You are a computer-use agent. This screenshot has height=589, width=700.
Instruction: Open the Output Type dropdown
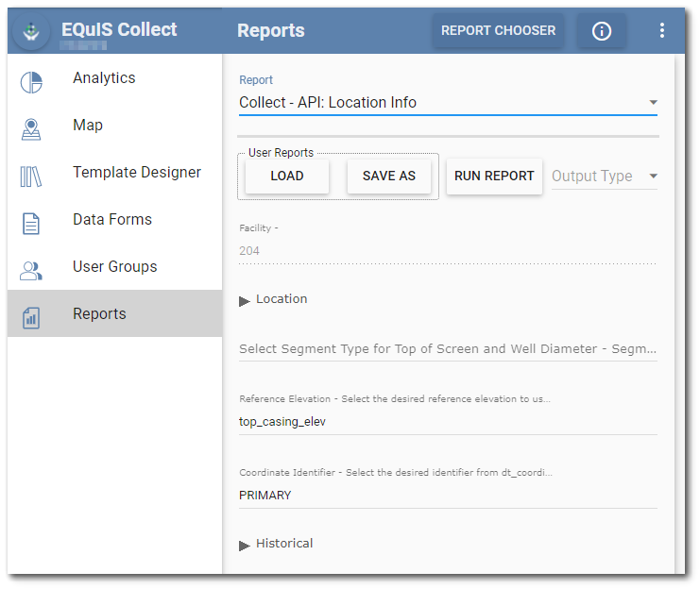[x=605, y=177]
